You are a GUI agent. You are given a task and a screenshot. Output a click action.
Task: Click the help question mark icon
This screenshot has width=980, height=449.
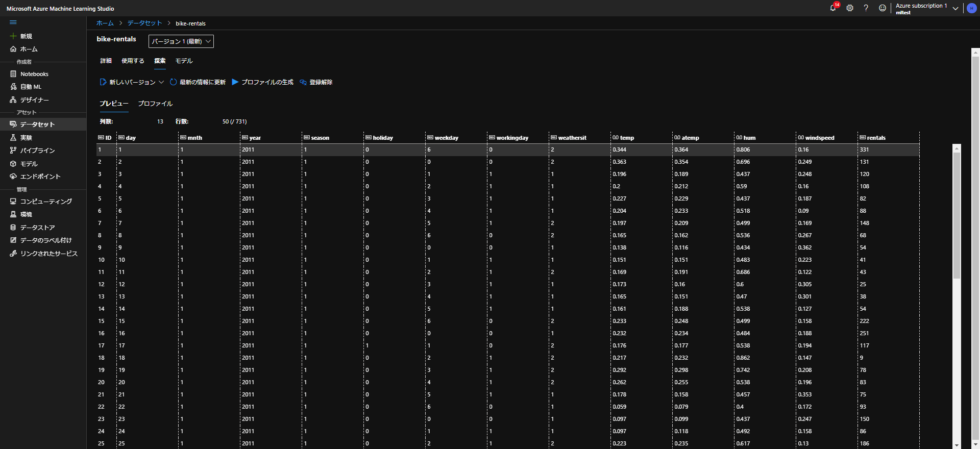tap(866, 8)
